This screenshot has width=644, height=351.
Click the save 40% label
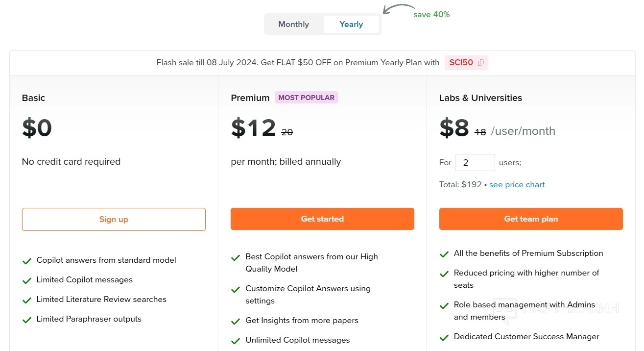tap(431, 15)
